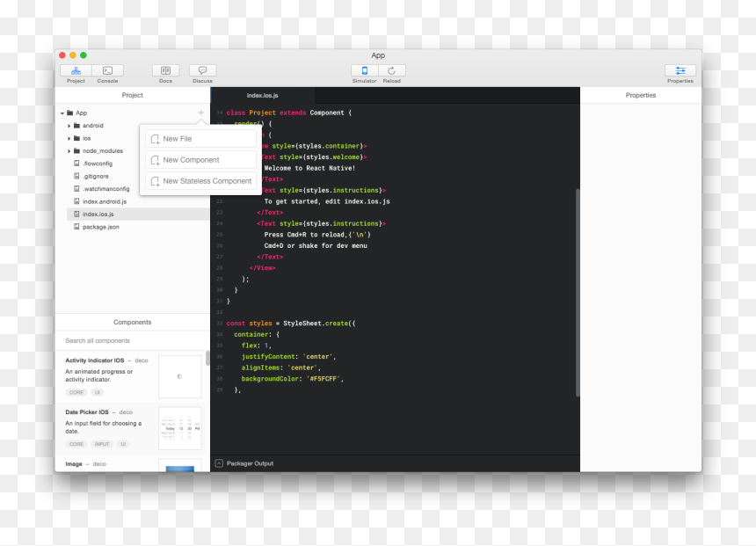
Task: Expand the ios folder arrow
Action: tap(69, 138)
